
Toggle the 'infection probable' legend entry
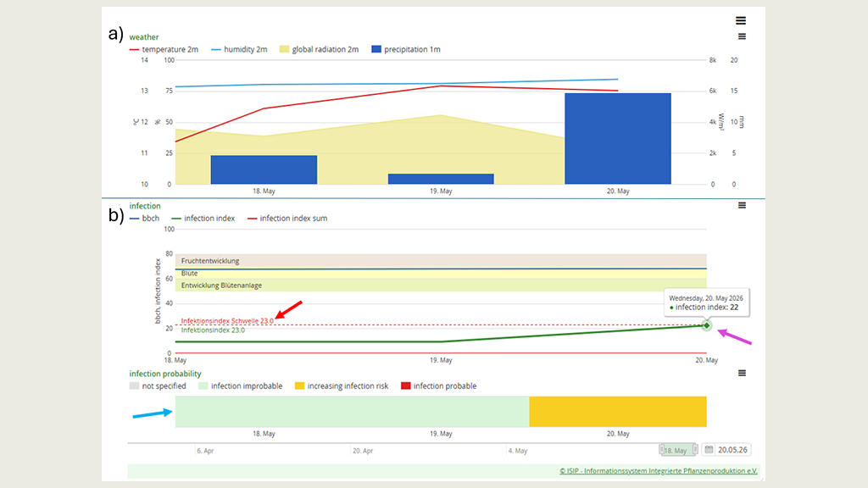438,385
